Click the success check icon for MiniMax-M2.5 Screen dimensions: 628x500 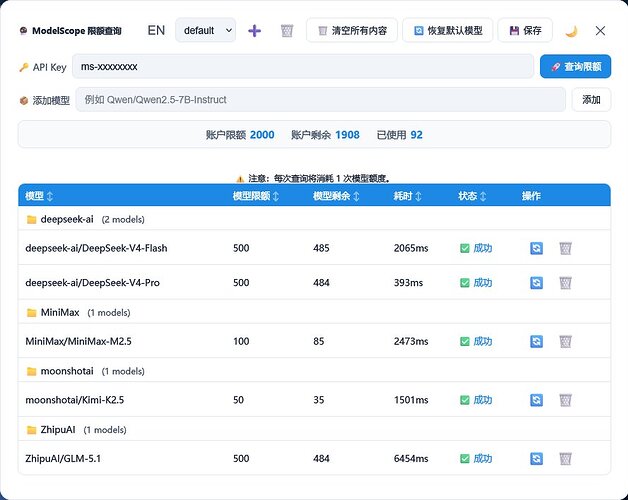(x=465, y=341)
